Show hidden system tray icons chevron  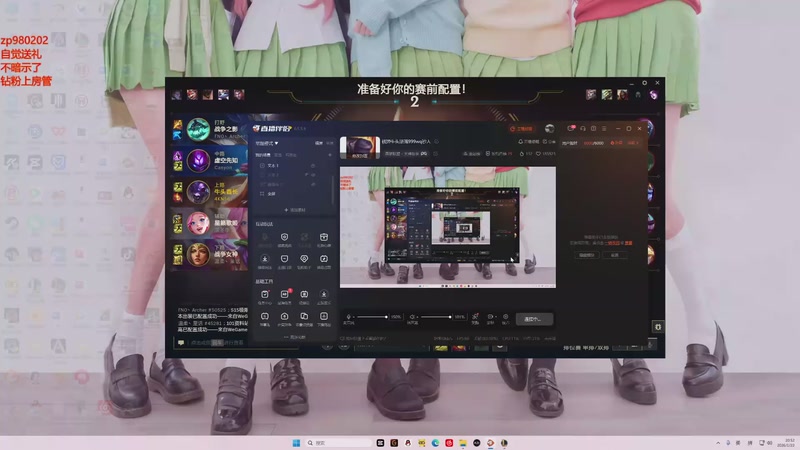click(718, 443)
